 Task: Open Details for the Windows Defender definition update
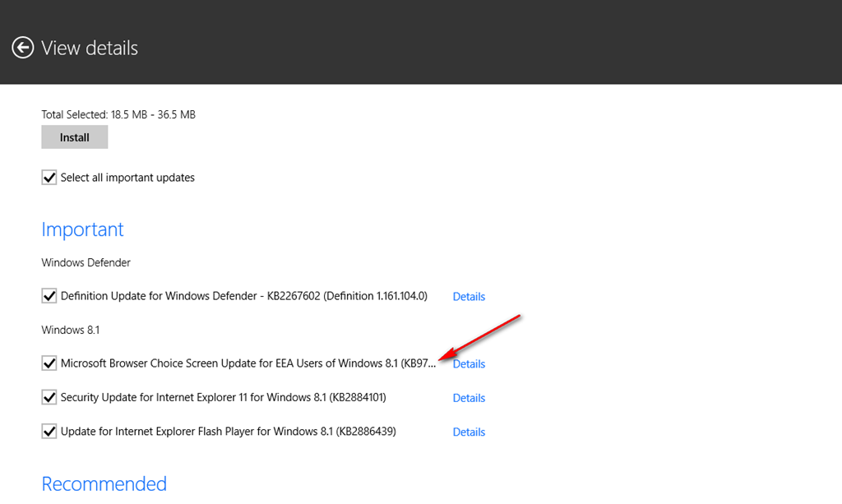(x=469, y=297)
